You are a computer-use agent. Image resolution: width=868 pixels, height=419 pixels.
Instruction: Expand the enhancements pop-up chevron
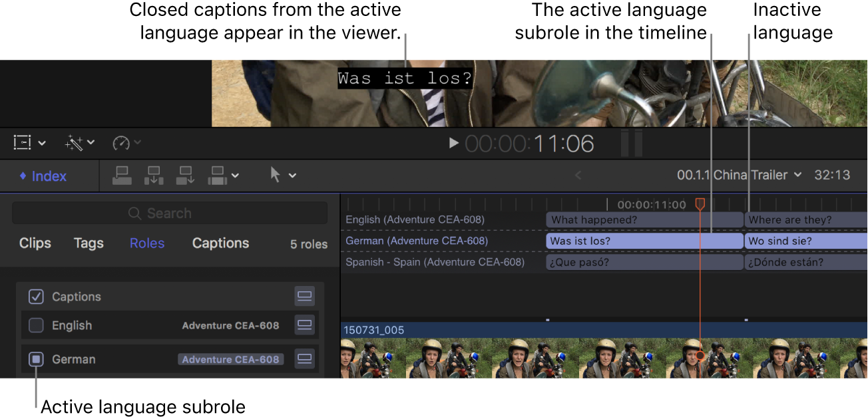pos(91,142)
